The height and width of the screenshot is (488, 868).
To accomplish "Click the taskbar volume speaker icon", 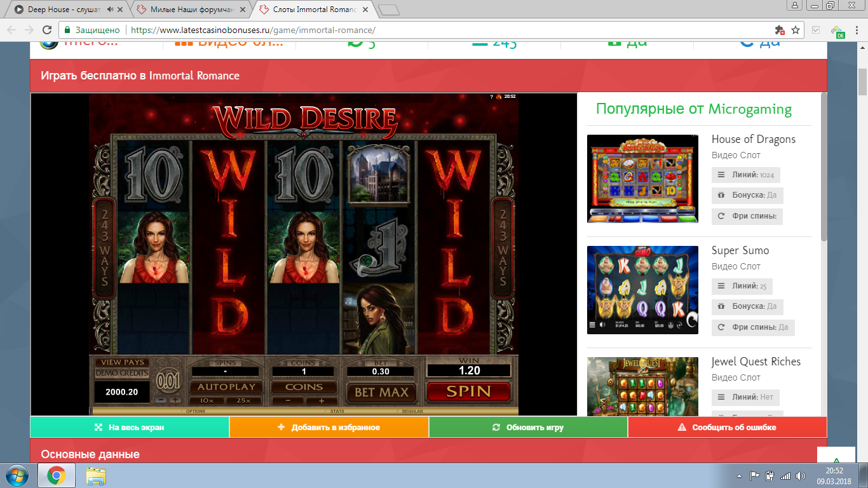I will point(801,475).
